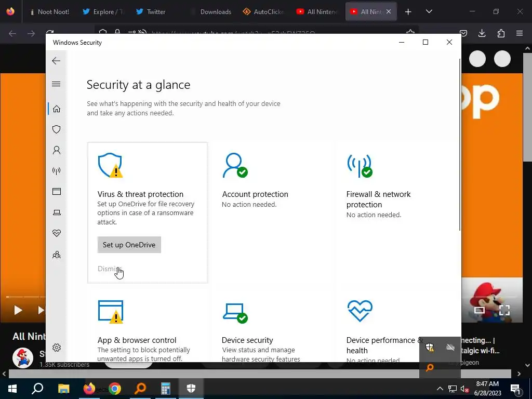Open the notification center
Viewport: 532px width, 399px height.
click(x=516, y=389)
